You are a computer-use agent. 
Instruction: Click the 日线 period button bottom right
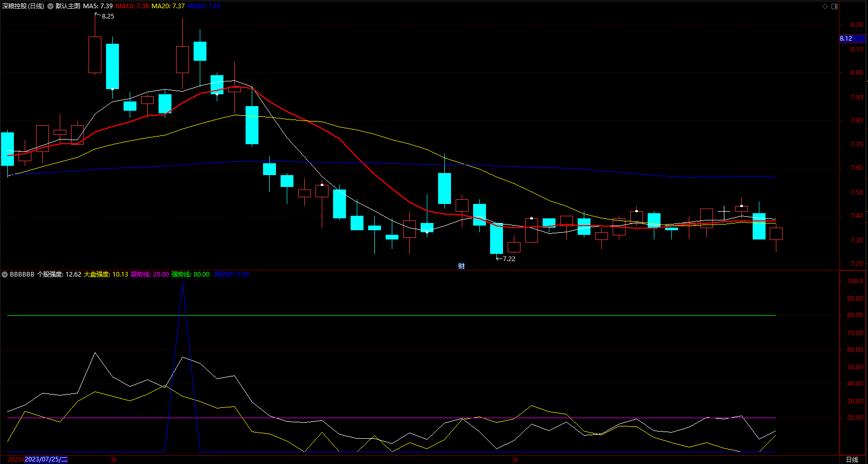tap(852, 459)
